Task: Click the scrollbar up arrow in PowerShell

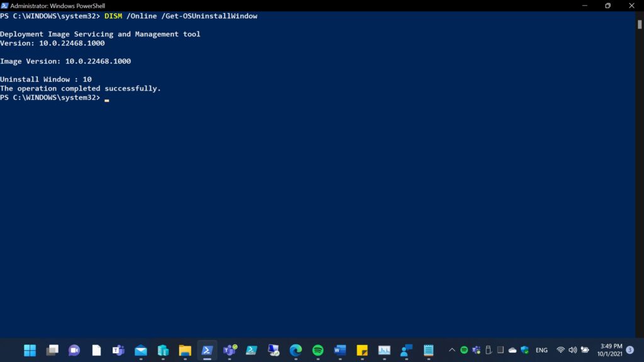Action: pyautogui.click(x=640, y=14)
